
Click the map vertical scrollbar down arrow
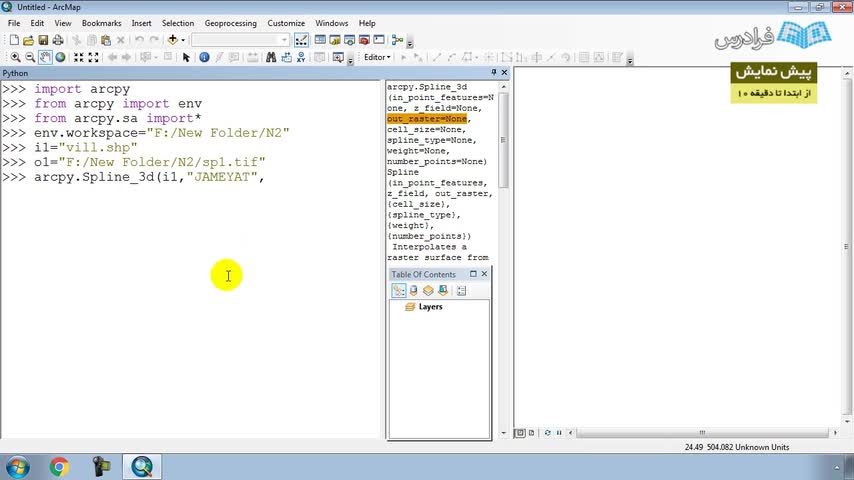coord(847,422)
